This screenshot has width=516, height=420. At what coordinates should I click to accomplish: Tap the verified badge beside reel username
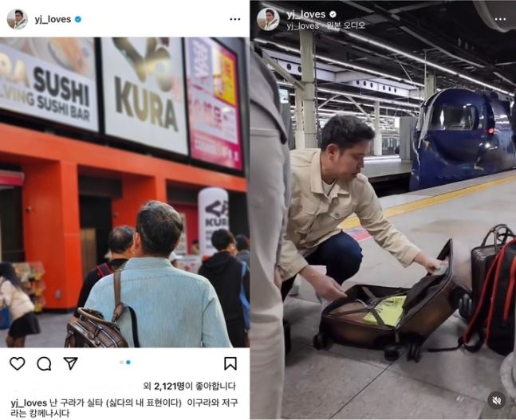333,14
